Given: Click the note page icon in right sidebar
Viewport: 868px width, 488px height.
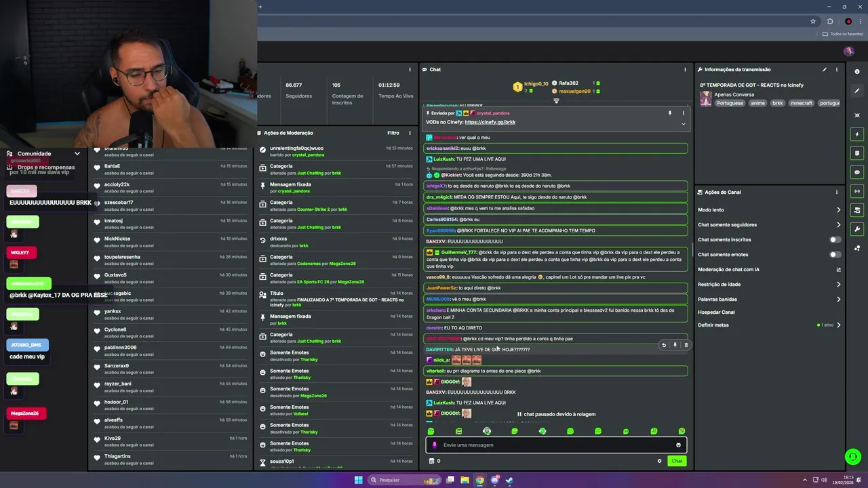Looking at the screenshot, I should click(857, 153).
